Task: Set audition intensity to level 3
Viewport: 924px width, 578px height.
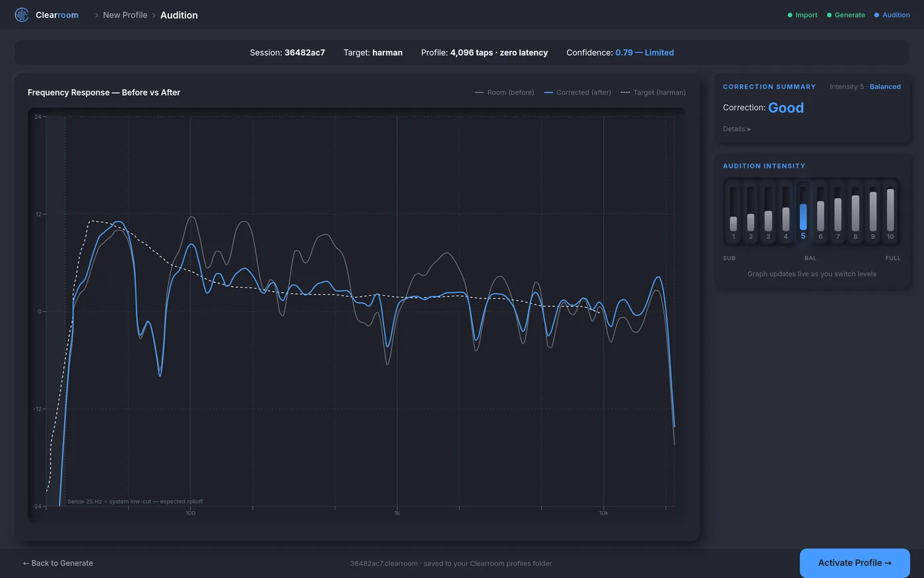Action: [x=768, y=211]
